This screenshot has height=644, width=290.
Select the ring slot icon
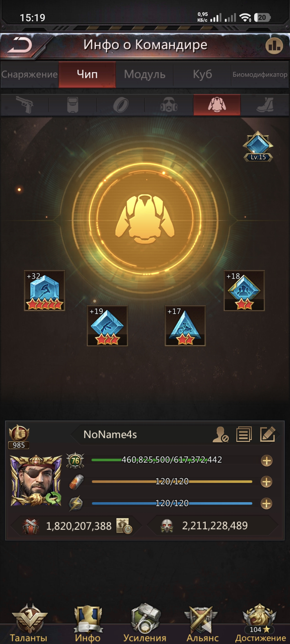[121, 104]
